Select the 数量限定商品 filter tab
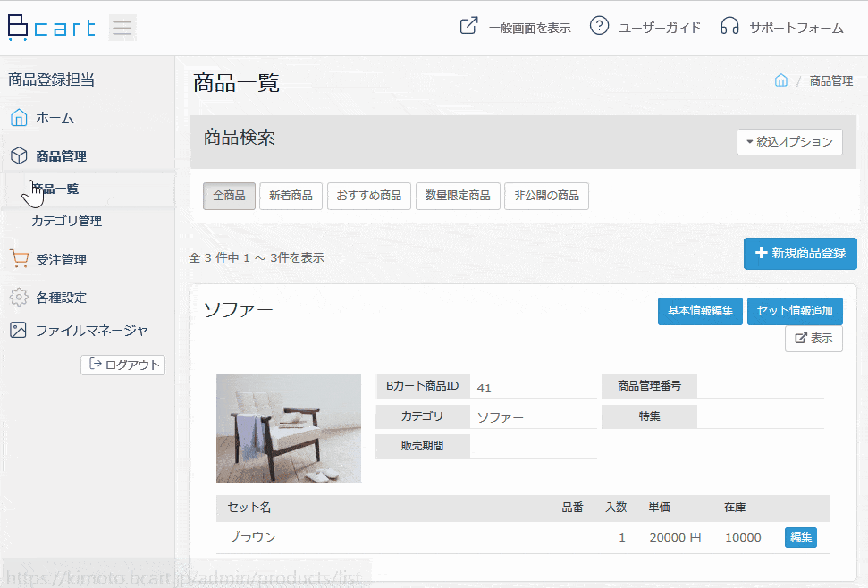868x588 pixels. click(x=458, y=196)
